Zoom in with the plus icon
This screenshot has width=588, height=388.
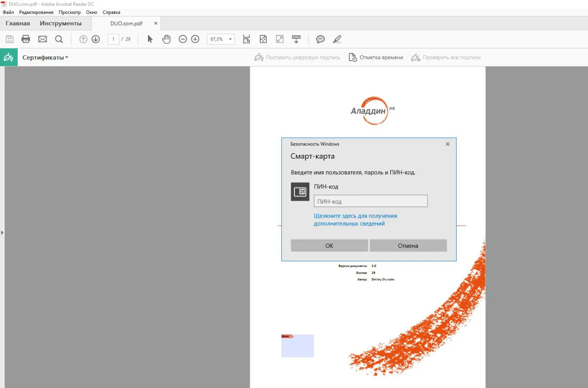195,39
